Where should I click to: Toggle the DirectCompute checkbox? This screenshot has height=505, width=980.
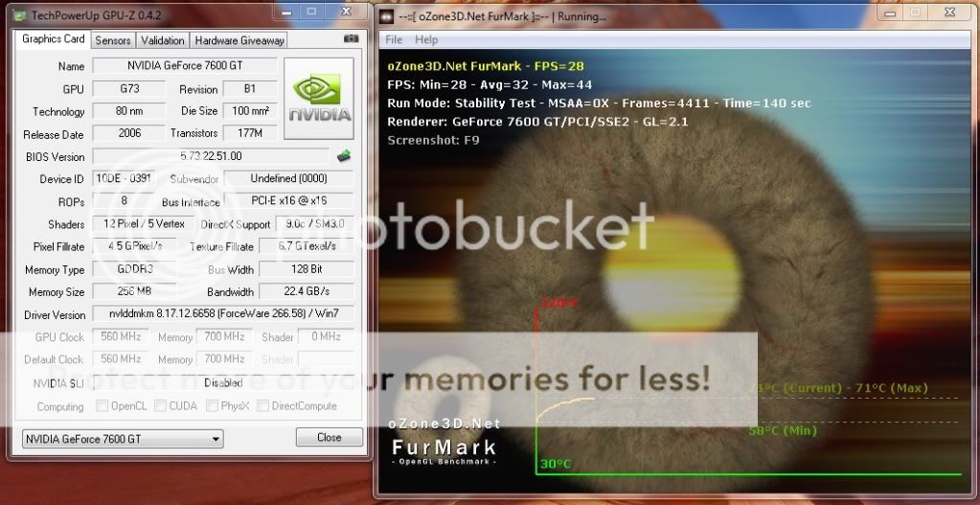tap(263, 405)
